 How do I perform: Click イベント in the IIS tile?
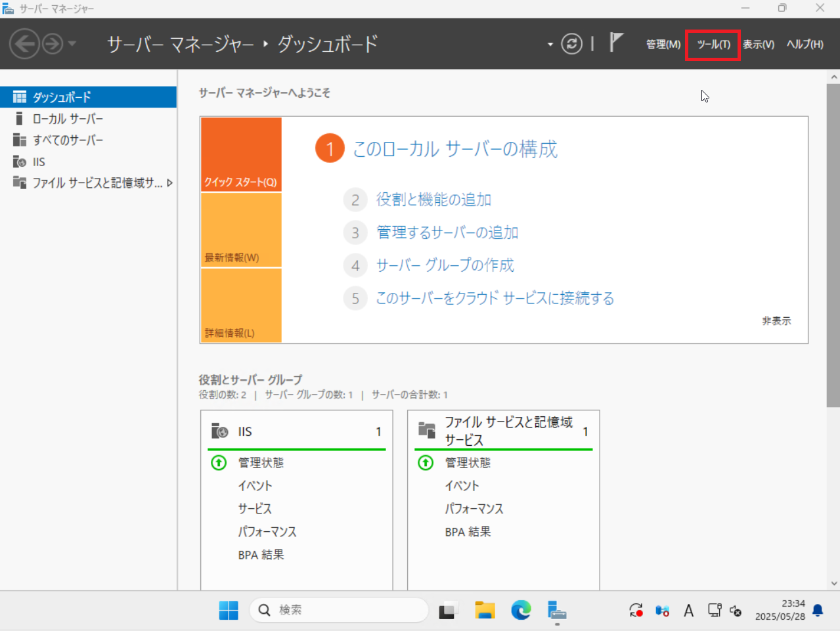coord(255,486)
